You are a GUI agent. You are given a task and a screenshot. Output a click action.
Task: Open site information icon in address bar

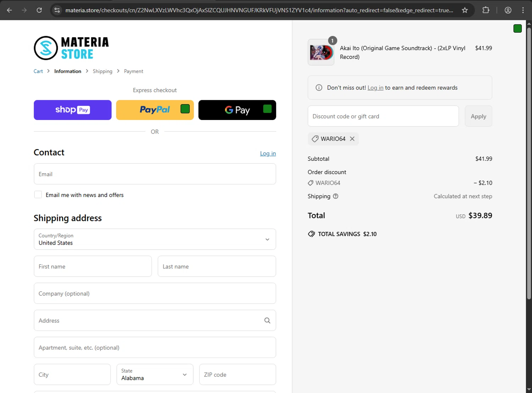(57, 10)
